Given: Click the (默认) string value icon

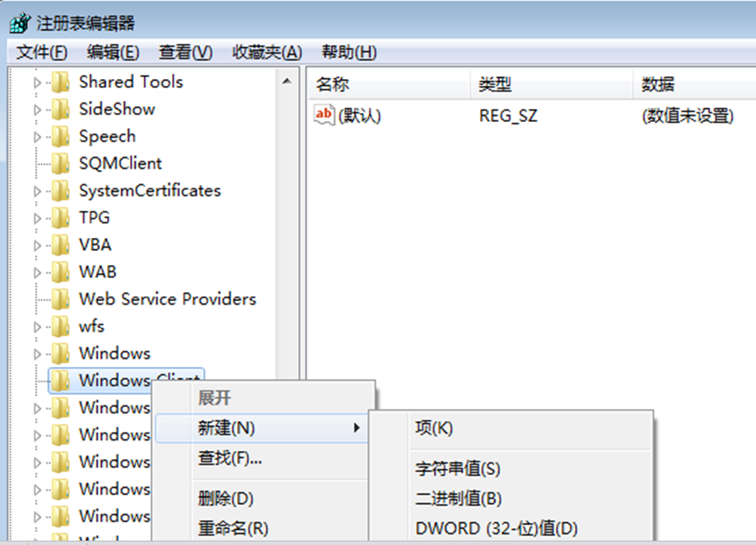Looking at the screenshot, I should 324,115.
